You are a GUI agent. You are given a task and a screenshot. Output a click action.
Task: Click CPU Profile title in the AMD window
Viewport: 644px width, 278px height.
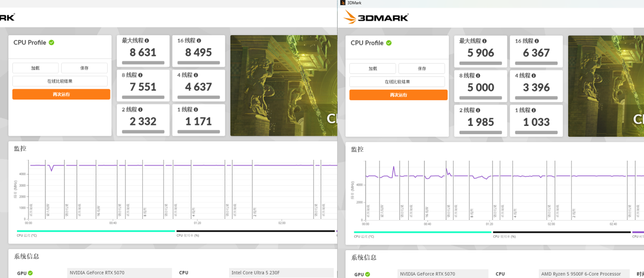click(367, 43)
